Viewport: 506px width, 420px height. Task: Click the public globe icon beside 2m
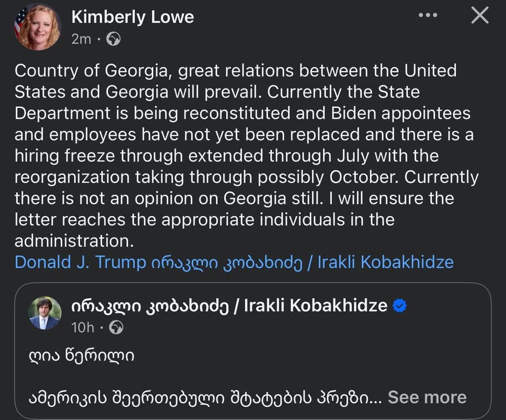coord(114,39)
